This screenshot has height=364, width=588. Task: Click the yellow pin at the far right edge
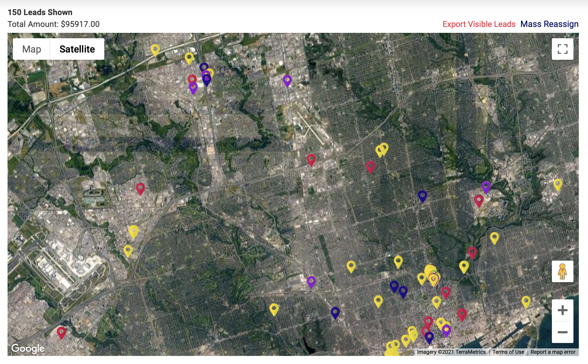558,185
